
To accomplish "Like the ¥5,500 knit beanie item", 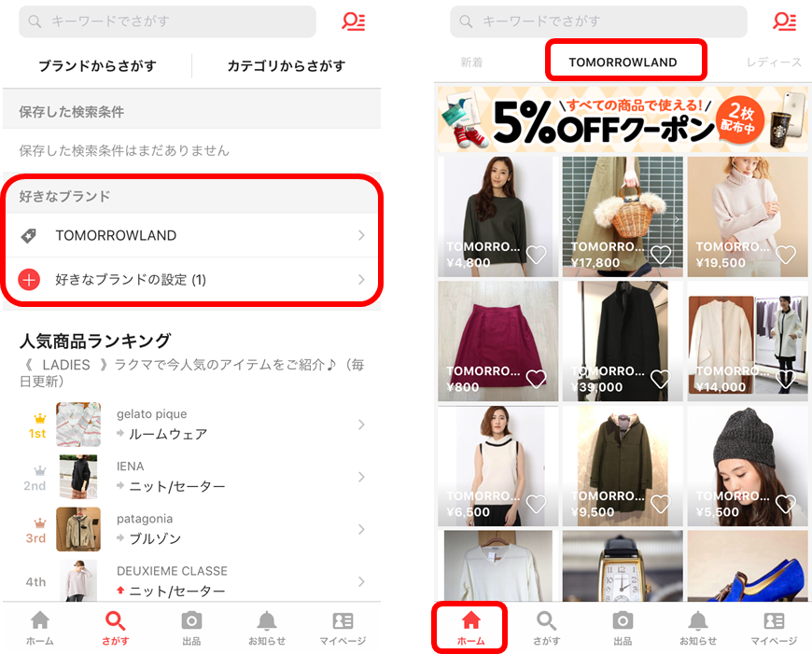I will pos(786,503).
